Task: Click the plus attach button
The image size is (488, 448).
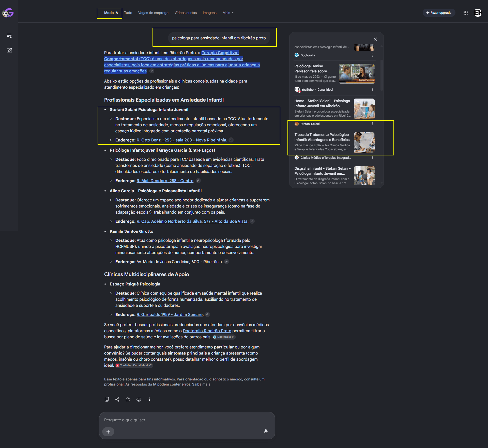Action: pos(108,431)
